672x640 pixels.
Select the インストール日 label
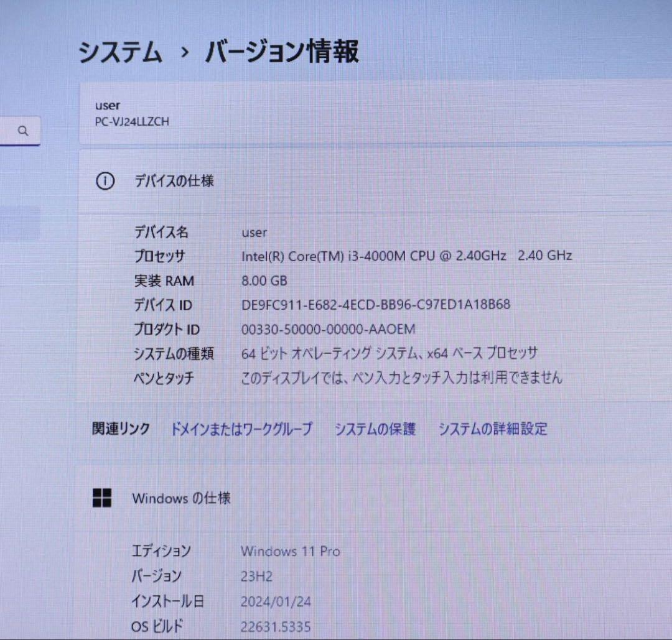point(167,601)
